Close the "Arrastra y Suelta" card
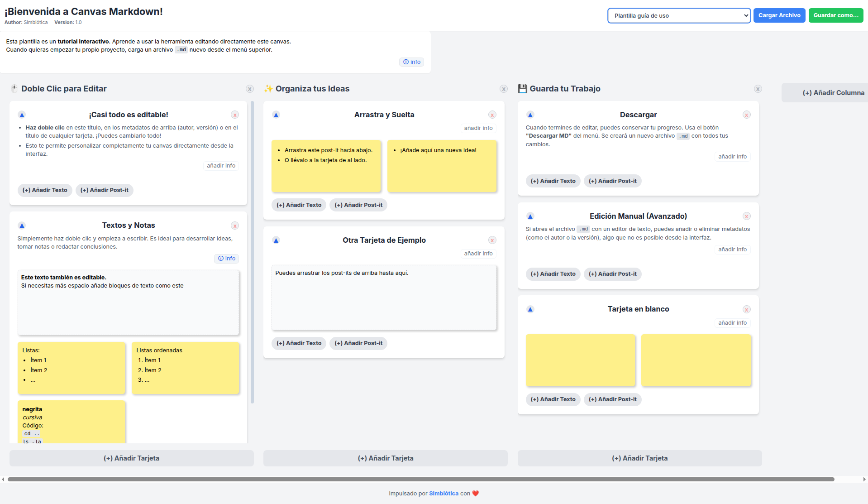The image size is (868, 504). (492, 115)
